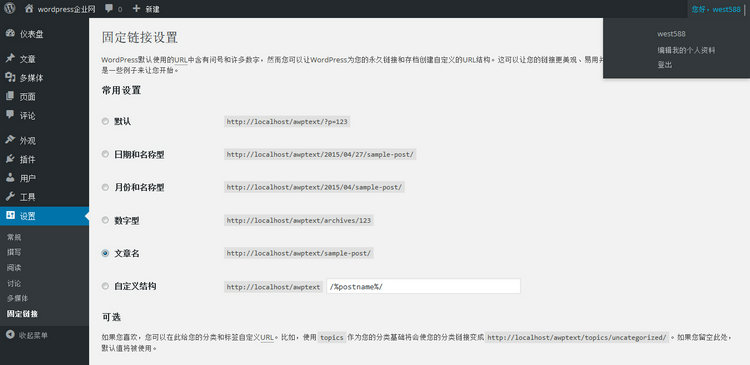This screenshot has width=750, height=365.
Task: Open the comments bubble icon in admin bar
Action: pos(109,9)
